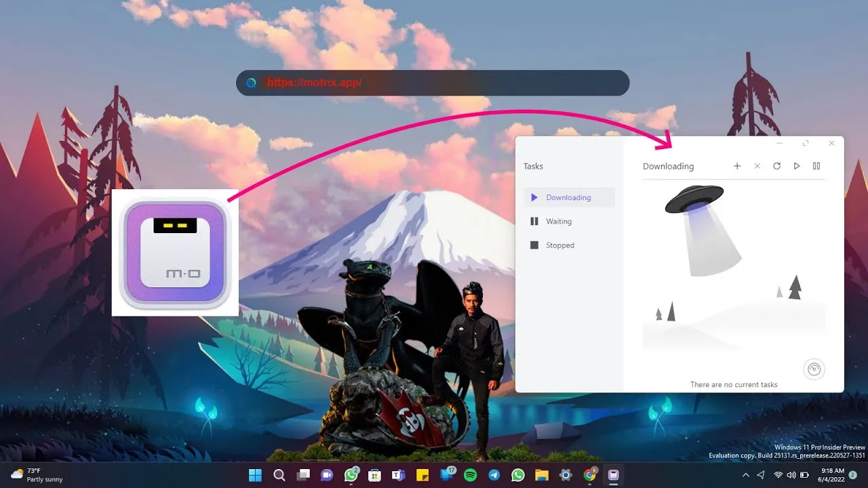
Task: Switch to Motrix on the taskbar
Action: (614, 475)
